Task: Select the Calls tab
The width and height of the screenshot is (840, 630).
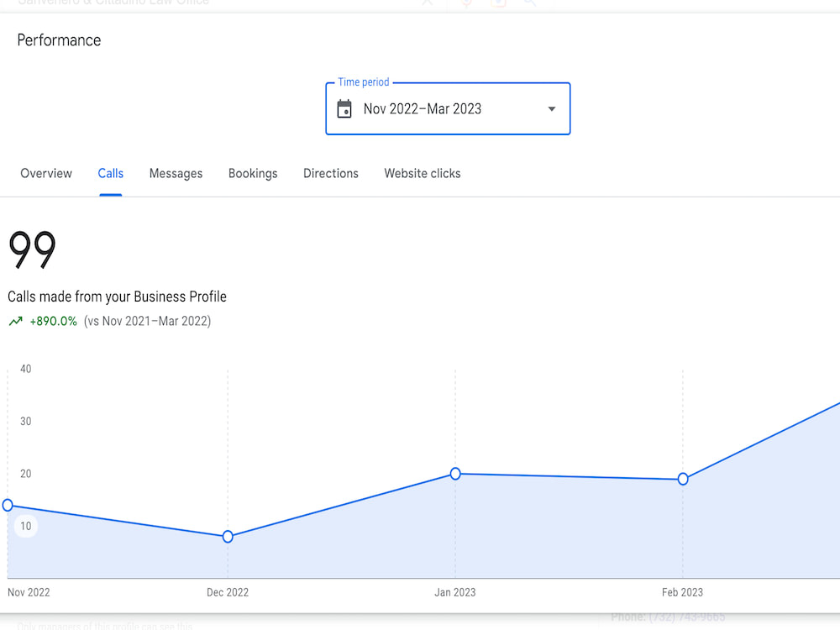Action: 110,174
